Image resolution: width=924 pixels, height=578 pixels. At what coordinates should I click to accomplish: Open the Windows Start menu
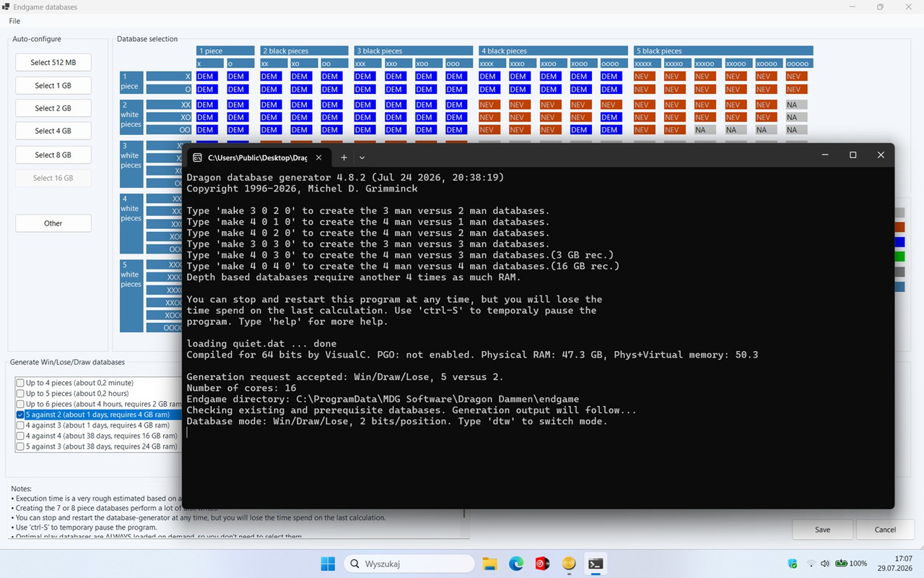pos(328,564)
